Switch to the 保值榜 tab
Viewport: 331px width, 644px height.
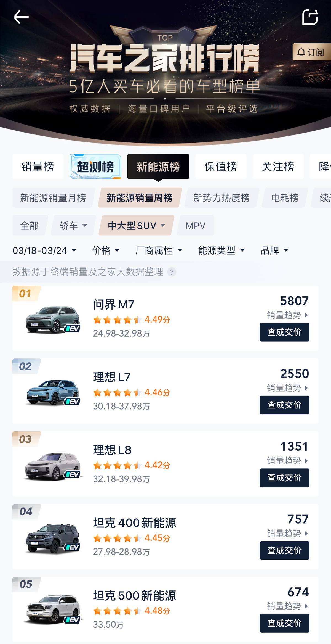[221, 167]
